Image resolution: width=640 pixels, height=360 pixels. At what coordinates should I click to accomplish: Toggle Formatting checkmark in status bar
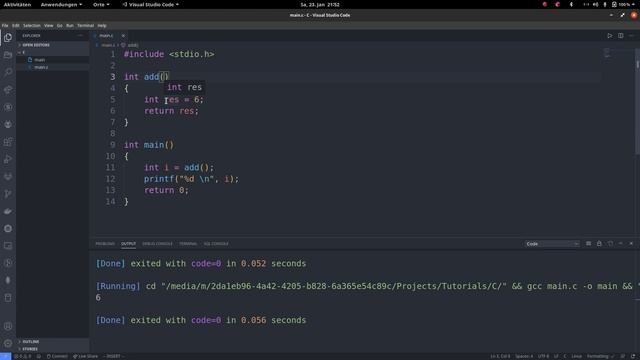[600, 356]
